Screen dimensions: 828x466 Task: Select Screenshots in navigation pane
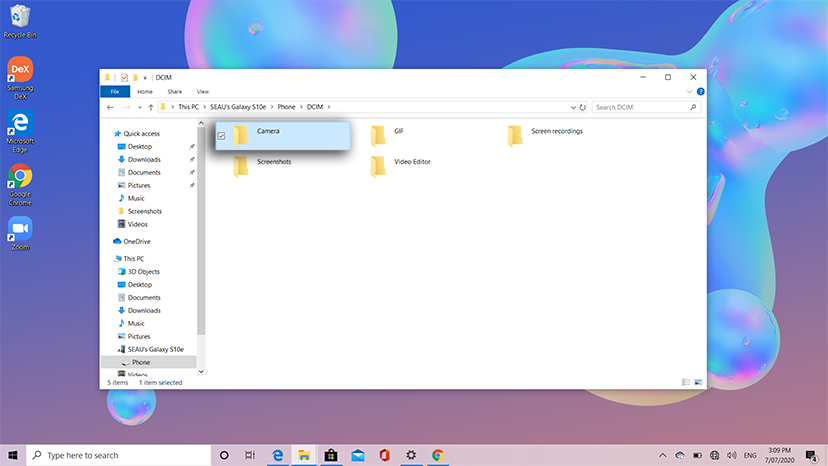click(x=140, y=211)
